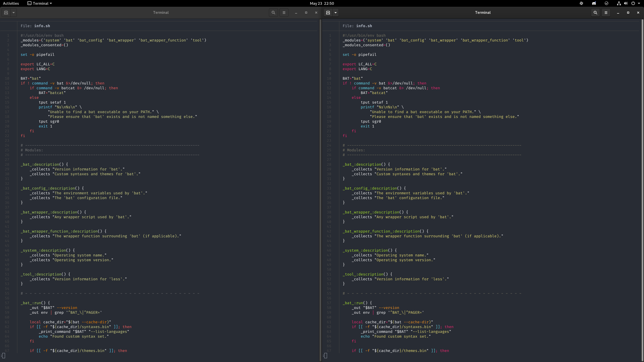Open the hamburger menu in the left Terminal

click(284, 12)
